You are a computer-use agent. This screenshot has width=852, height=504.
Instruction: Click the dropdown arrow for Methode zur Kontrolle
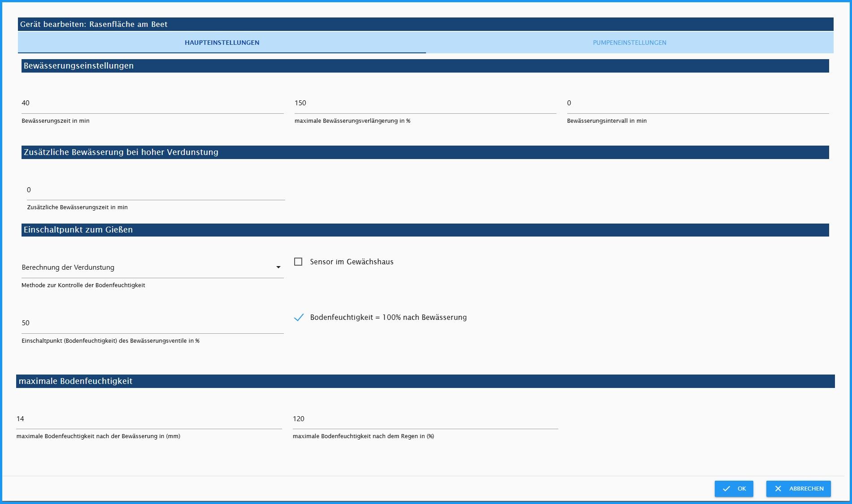pyautogui.click(x=278, y=267)
